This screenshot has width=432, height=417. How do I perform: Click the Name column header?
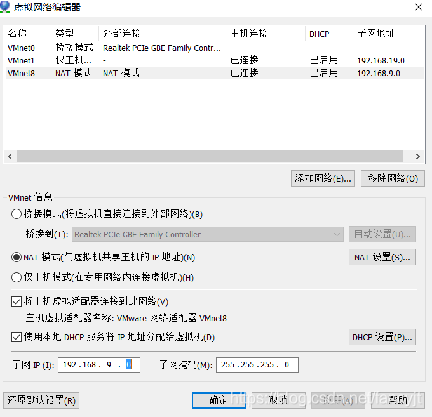coord(17,33)
